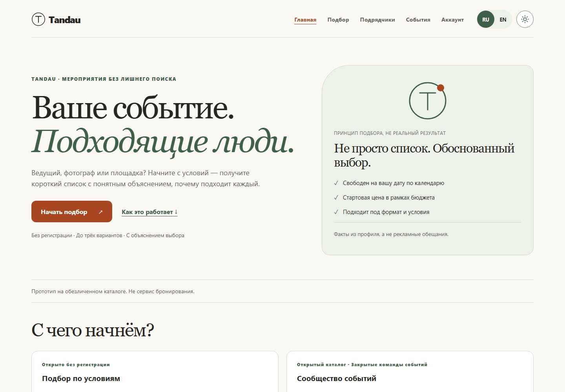Click the Не просто список heading

coord(424,155)
